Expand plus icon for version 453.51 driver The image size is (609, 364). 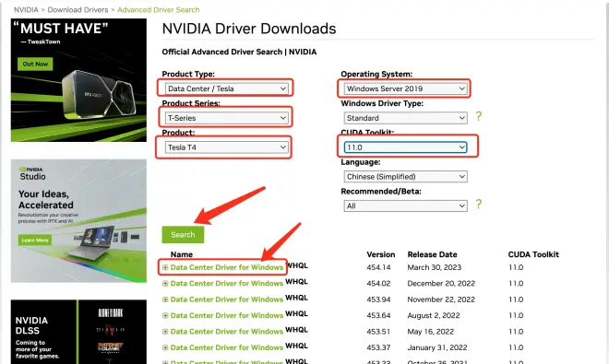tap(165, 332)
